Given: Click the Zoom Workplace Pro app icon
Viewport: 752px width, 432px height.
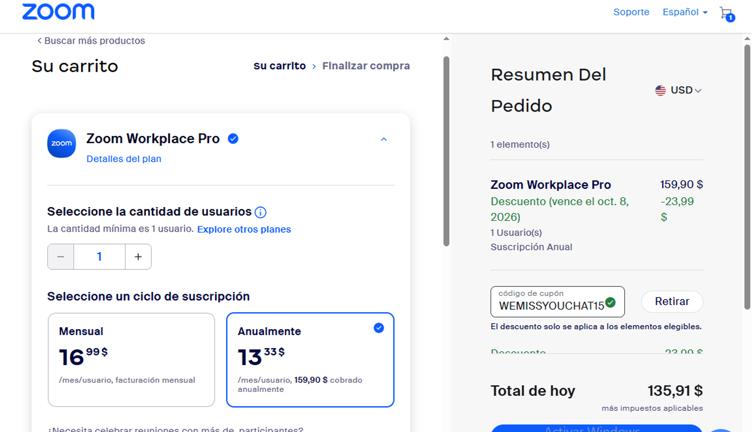Looking at the screenshot, I should [x=61, y=143].
